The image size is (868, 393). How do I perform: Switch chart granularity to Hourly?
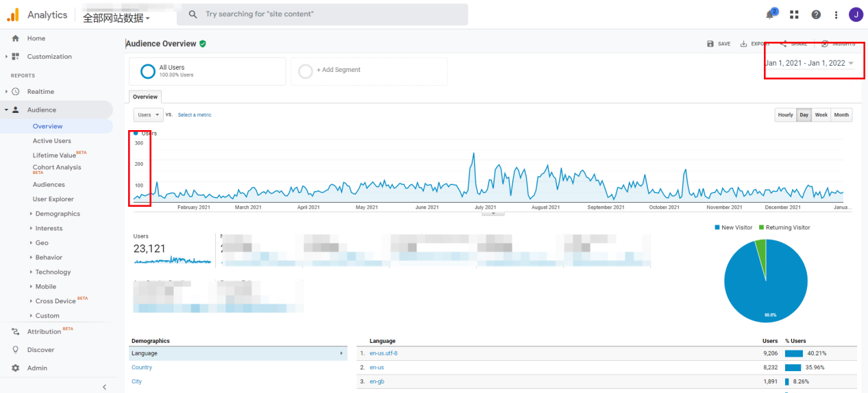coord(785,115)
